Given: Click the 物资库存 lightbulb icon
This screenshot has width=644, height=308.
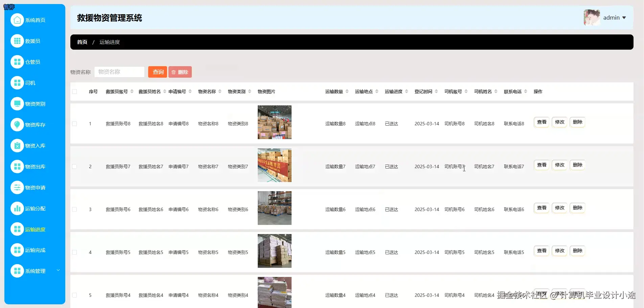Looking at the screenshot, I should click(17, 125).
